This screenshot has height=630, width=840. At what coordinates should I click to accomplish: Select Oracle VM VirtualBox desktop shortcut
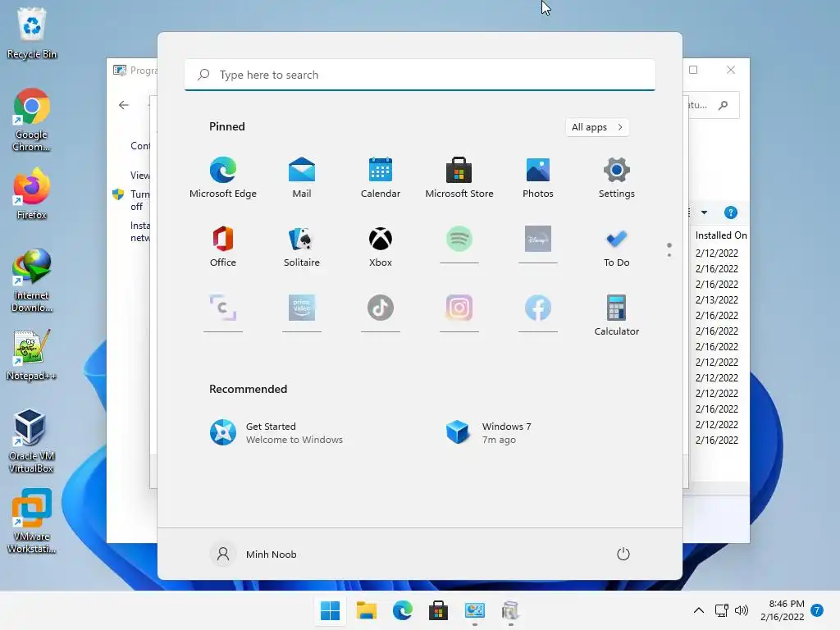[32, 441]
